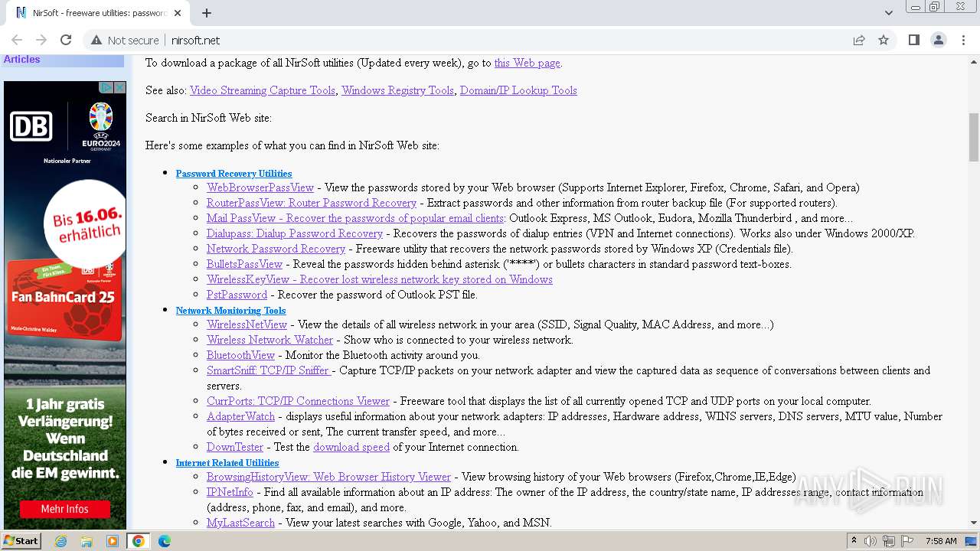This screenshot has width=980, height=551.
Task: Reload the nirsoft.net page
Action: (x=66, y=40)
